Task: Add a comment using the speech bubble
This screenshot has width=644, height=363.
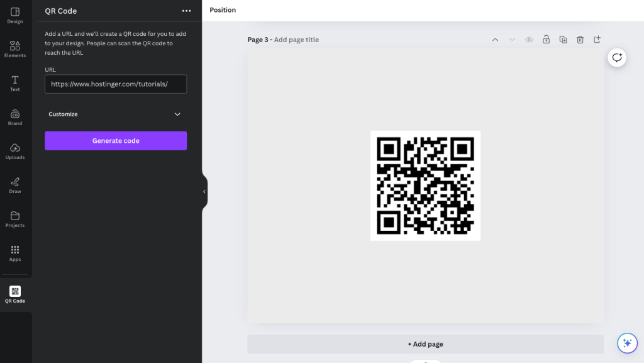Action: [x=617, y=57]
